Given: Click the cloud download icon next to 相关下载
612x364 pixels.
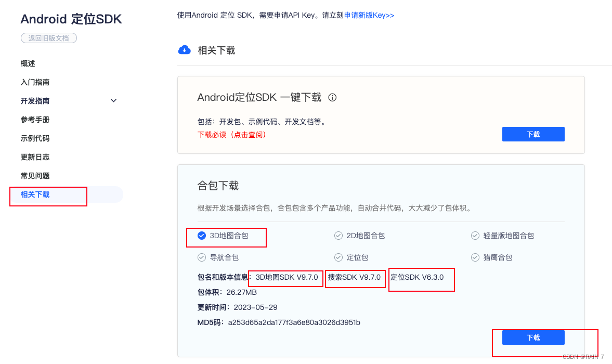Looking at the screenshot, I should (185, 50).
